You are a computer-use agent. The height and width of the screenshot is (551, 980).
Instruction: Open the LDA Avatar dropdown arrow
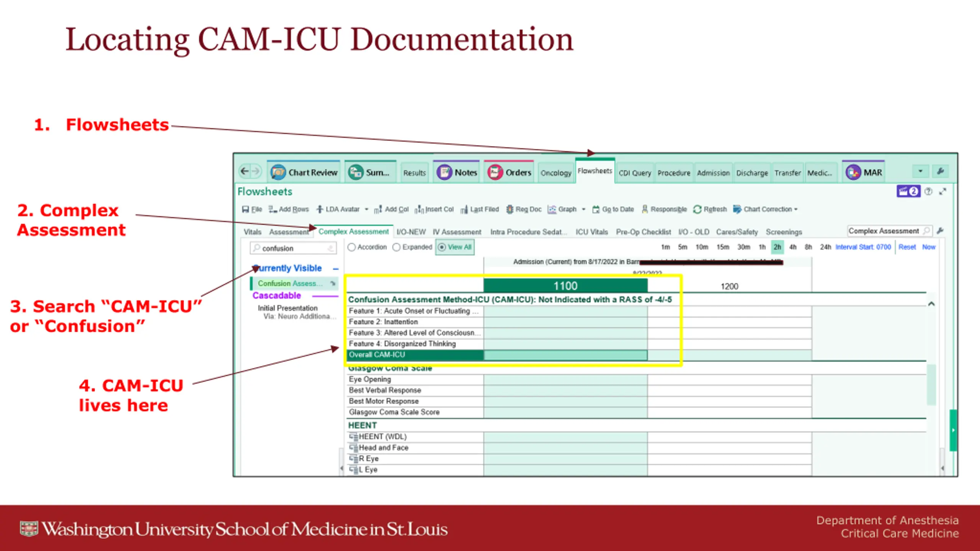point(366,209)
